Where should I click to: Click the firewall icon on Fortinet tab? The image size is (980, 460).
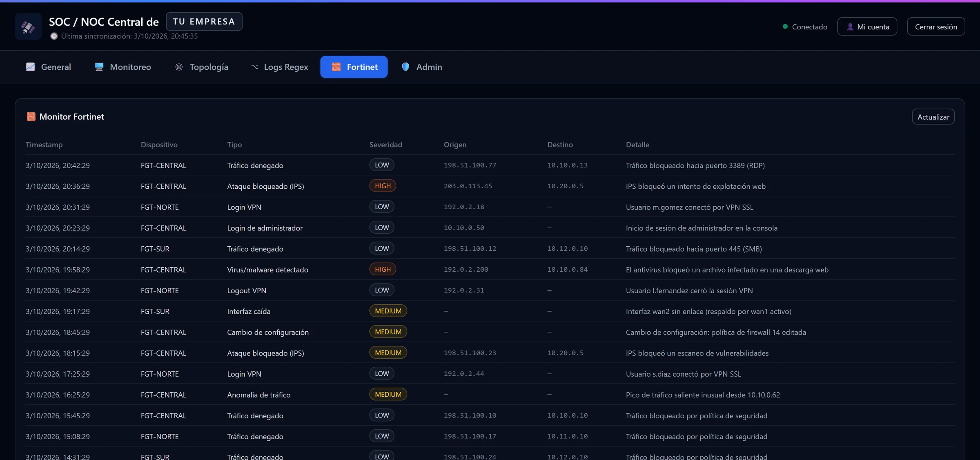click(336, 67)
